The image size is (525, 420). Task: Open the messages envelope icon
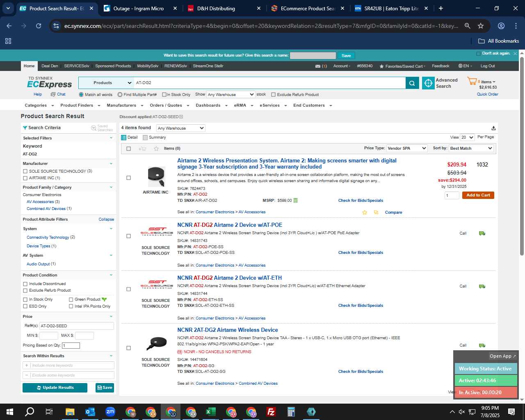pos(318,66)
